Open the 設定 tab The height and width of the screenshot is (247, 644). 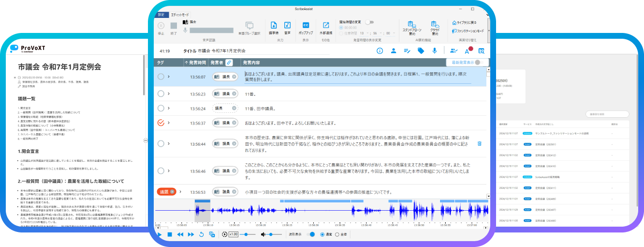[161, 15]
